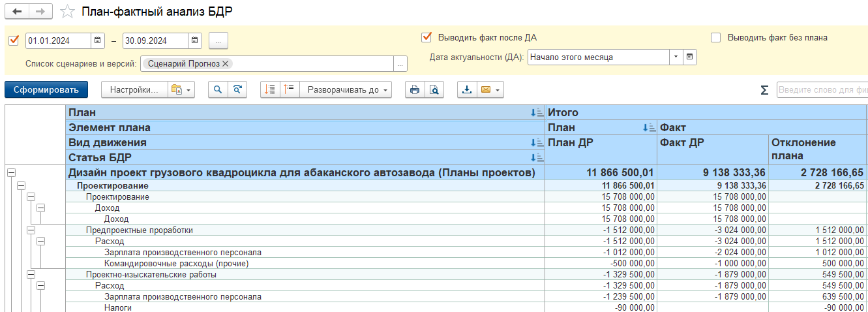Open 'Настройки...' button
This screenshot has height=312, width=868.
[x=134, y=90]
